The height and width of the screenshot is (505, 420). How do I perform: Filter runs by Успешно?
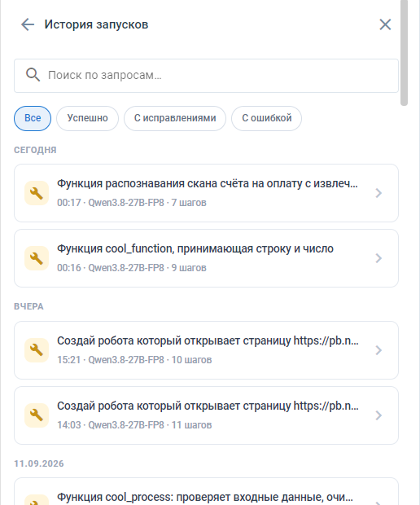(x=88, y=118)
